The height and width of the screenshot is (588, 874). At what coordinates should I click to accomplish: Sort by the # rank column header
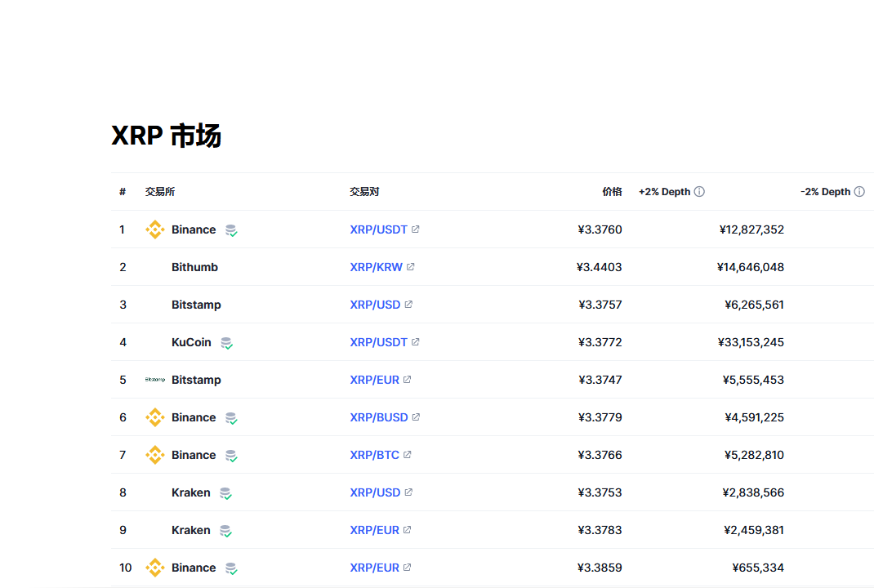[x=123, y=192]
